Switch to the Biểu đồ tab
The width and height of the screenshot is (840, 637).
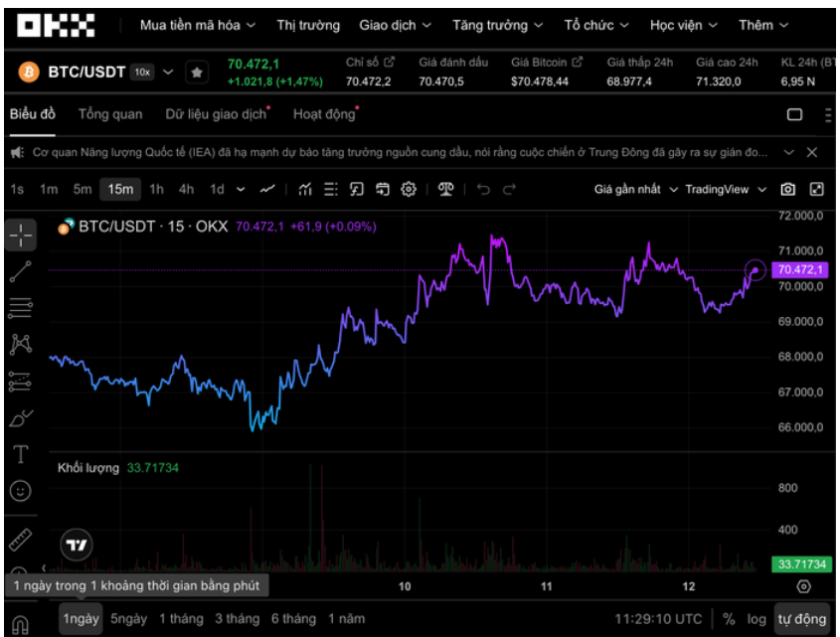pos(33,114)
